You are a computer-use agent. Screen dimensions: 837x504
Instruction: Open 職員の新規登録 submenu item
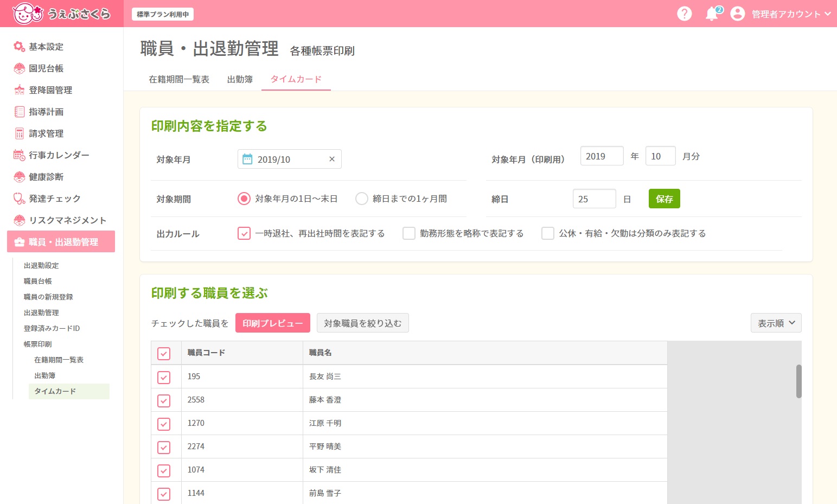(x=48, y=297)
